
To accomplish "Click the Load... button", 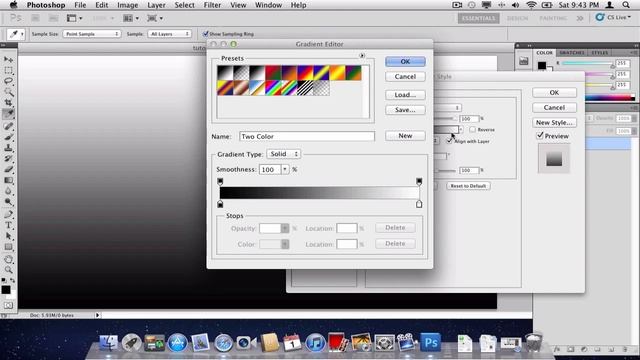I will [405, 95].
